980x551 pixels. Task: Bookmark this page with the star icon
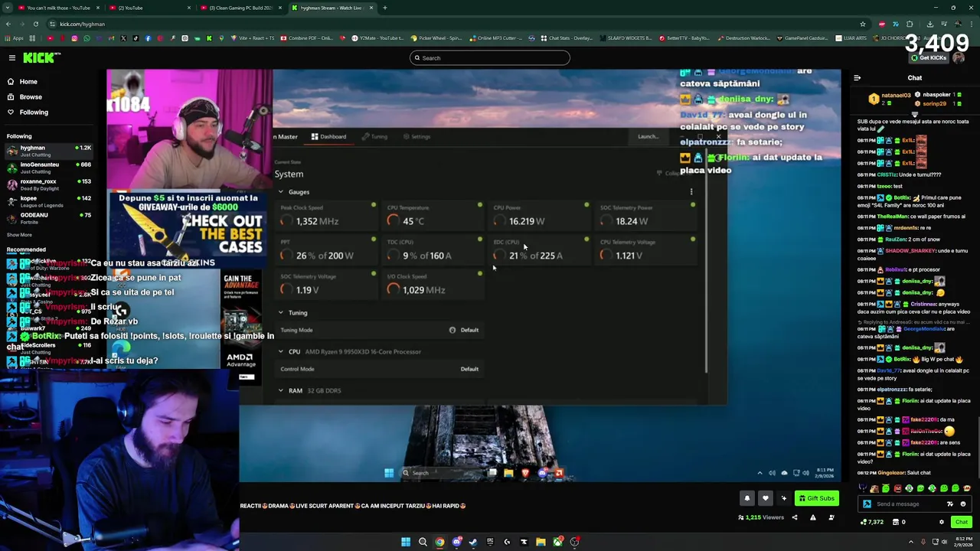pos(863,24)
